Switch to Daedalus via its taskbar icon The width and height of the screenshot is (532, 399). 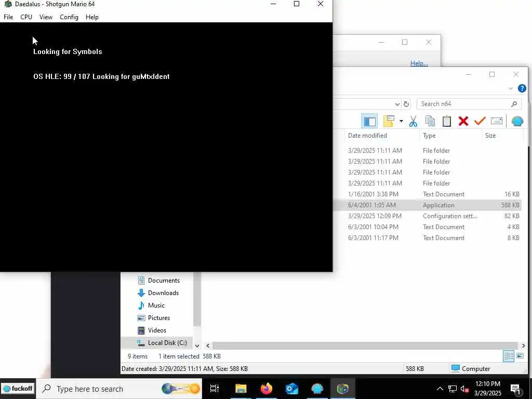343,389
